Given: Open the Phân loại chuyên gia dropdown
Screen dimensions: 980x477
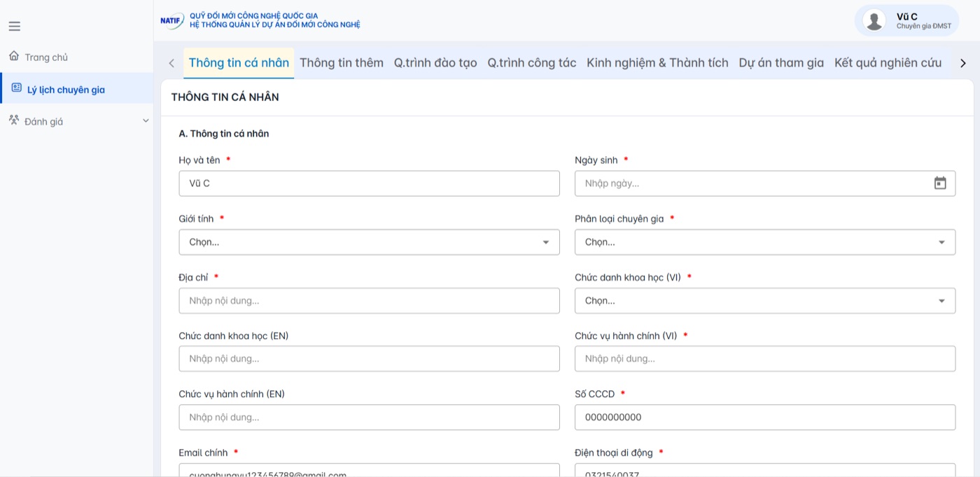Looking at the screenshot, I should point(765,242).
